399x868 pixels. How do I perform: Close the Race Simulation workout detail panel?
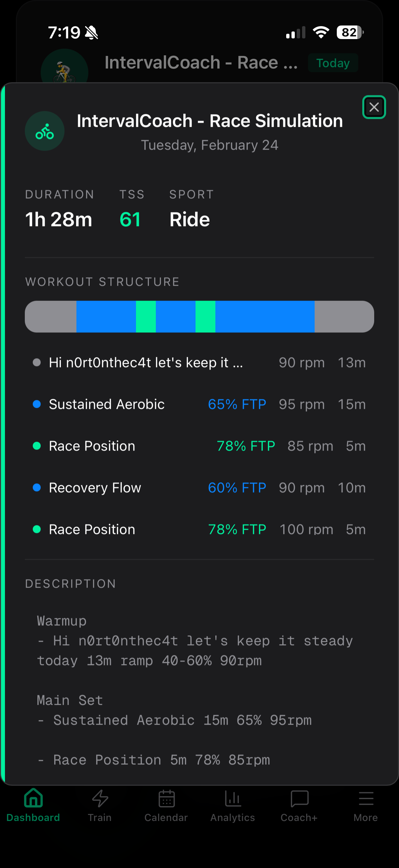pyautogui.click(x=374, y=107)
